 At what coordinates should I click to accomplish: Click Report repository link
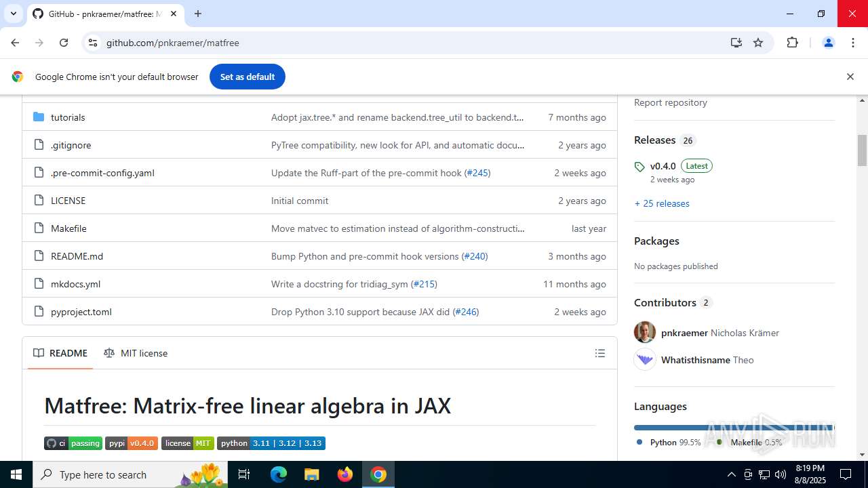coord(671,102)
